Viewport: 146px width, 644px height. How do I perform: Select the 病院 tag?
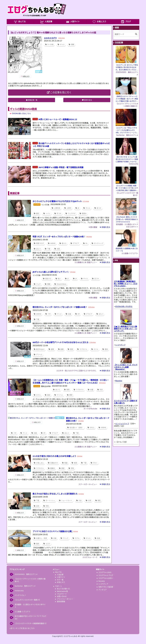pos(67,390)
